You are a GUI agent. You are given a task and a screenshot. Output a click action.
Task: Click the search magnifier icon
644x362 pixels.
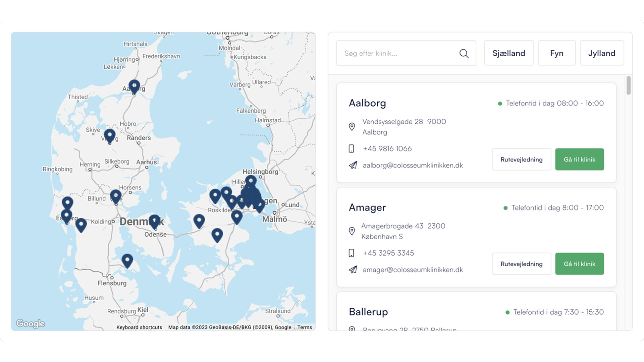click(464, 53)
